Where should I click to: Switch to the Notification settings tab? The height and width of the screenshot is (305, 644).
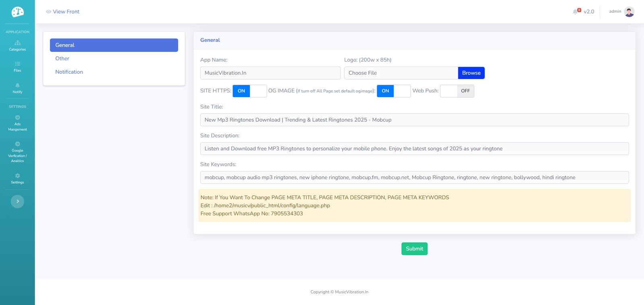pos(69,72)
